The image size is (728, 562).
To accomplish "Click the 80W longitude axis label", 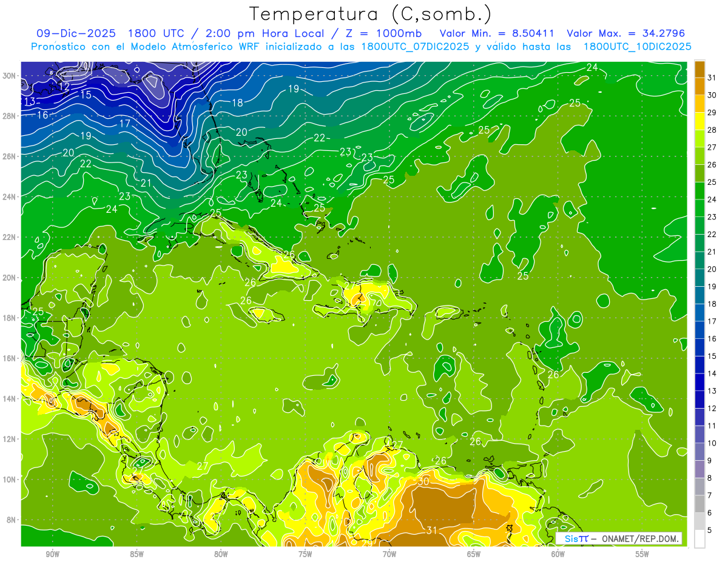I will [221, 554].
